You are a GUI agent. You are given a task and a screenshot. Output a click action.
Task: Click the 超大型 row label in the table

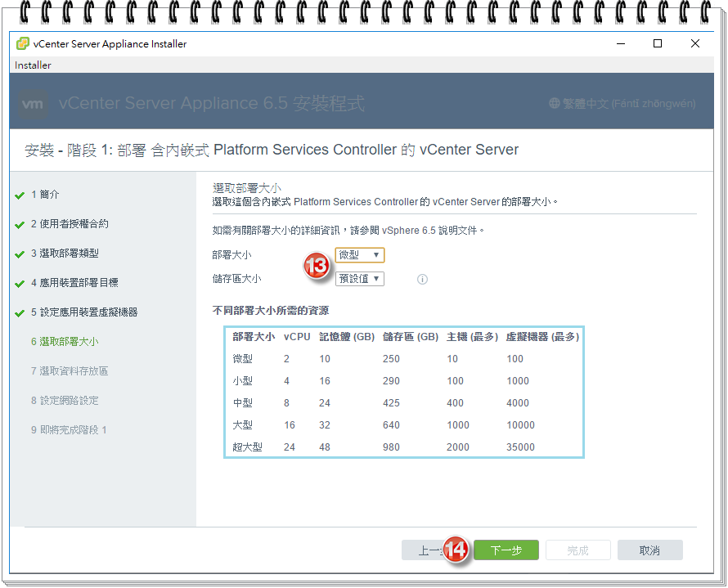248,447
